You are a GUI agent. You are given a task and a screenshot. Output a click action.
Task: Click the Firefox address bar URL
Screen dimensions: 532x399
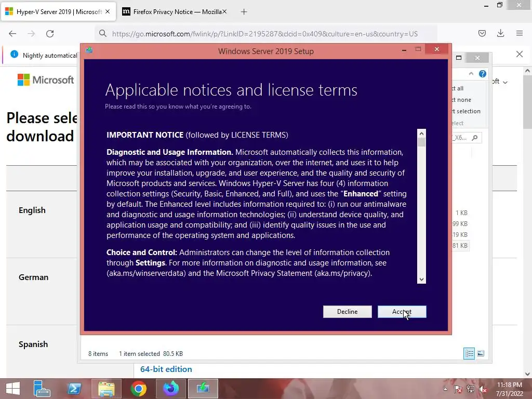click(x=264, y=34)
